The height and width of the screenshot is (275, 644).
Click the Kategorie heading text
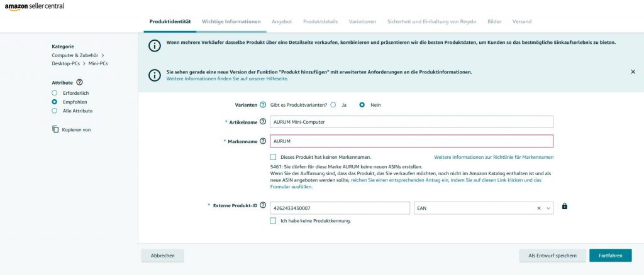63,46
